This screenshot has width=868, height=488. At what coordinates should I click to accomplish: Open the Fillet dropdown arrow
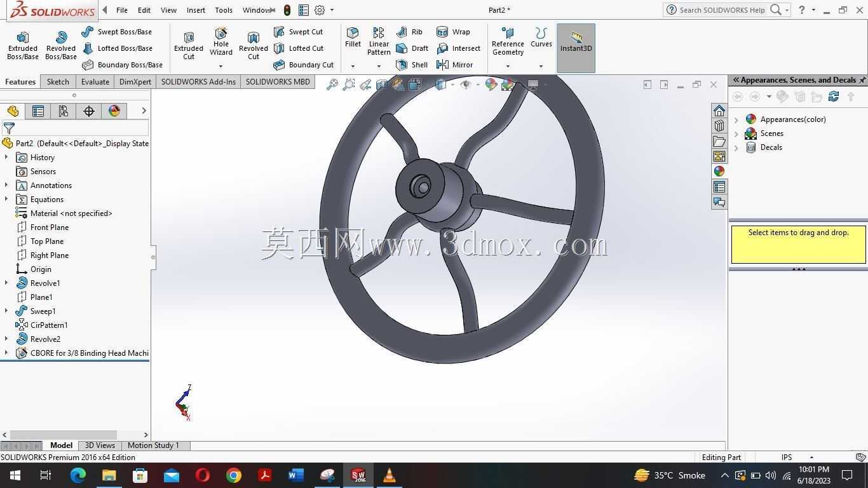353,66
